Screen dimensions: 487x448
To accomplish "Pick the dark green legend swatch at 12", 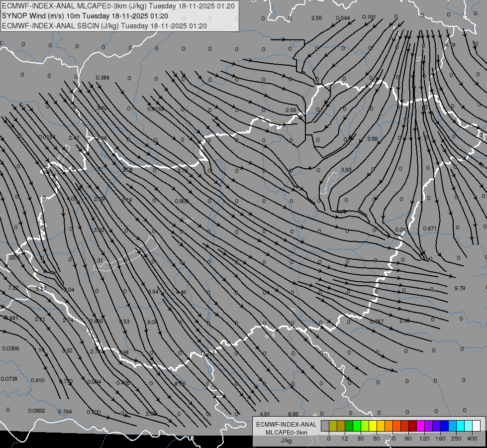I will pos(349,426).
